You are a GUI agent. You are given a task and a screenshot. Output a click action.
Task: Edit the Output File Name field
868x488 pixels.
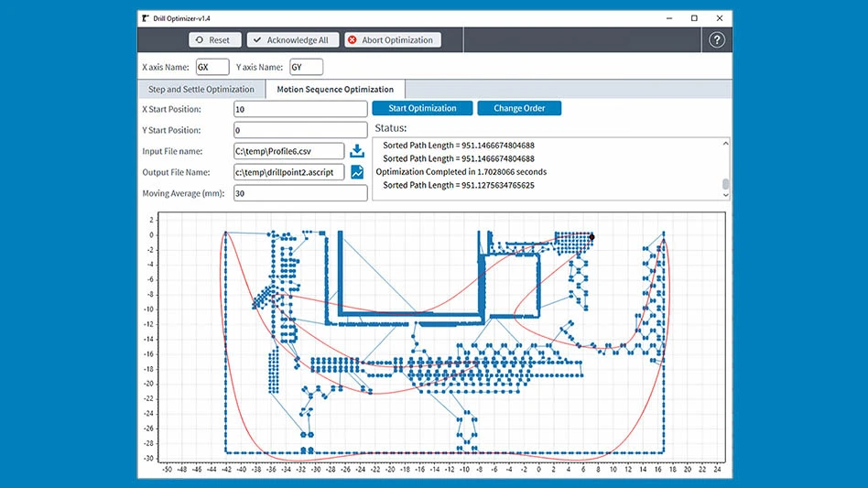[288, 172]
